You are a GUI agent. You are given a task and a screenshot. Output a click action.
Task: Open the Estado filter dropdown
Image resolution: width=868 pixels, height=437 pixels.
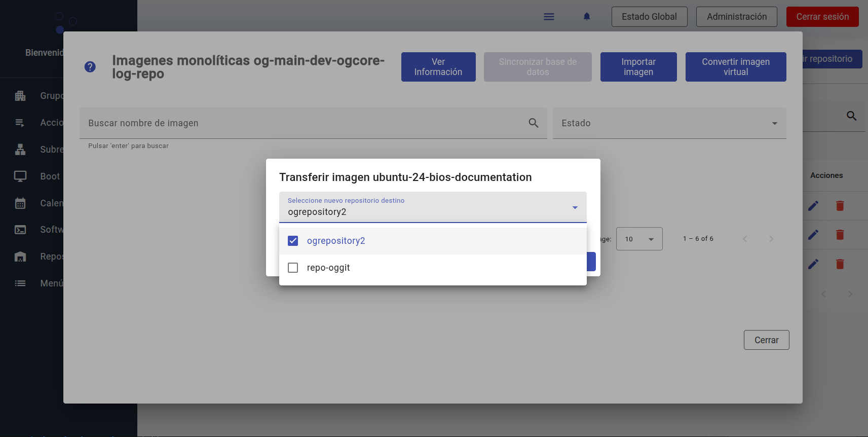[669, 123]
